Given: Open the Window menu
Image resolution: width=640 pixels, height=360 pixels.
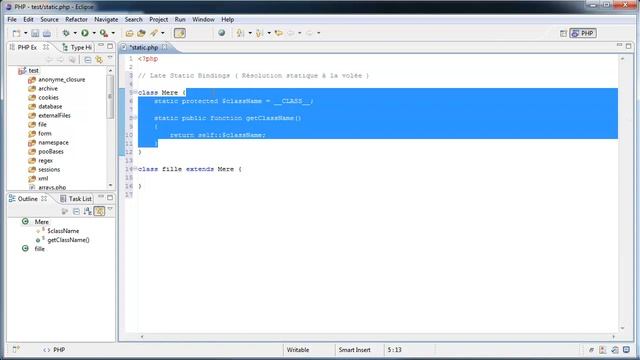Looking at the screenshot, I should [x=203, y=19].
